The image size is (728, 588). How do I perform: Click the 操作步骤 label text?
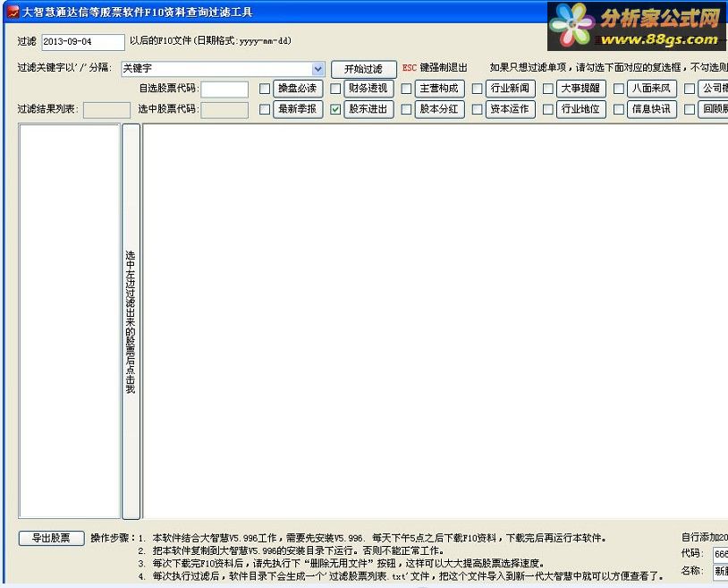point(113,538)
